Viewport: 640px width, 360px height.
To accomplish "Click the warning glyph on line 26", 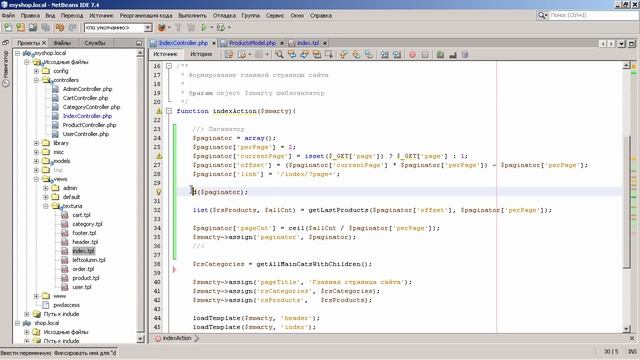I will [159, 156].
